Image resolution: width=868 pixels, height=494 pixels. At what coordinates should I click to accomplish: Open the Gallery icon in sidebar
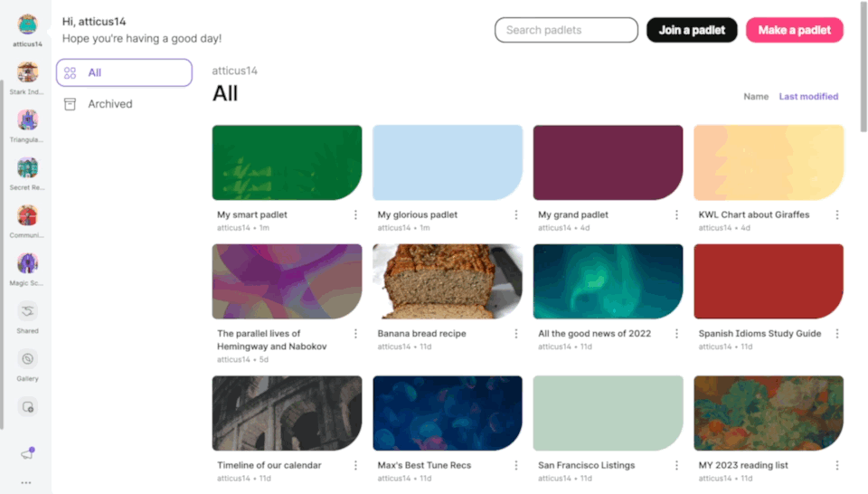coord(27,359)
